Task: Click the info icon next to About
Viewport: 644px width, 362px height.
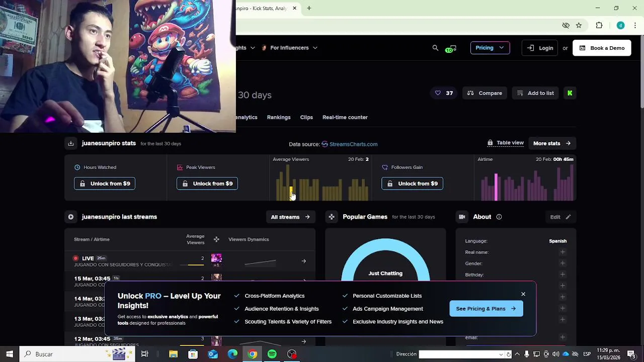Action: [499, 217]
